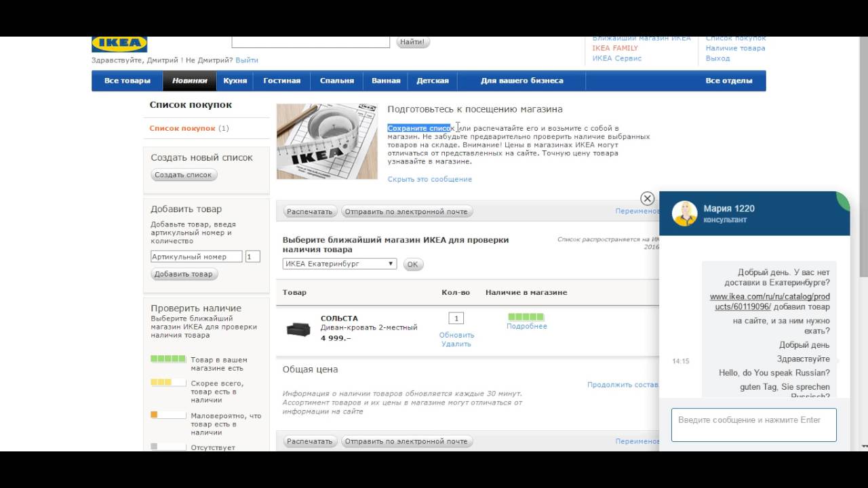Click the OK button beside store dropdown
The width and height of the screenshot is (868, 488).
coord(413,264)
